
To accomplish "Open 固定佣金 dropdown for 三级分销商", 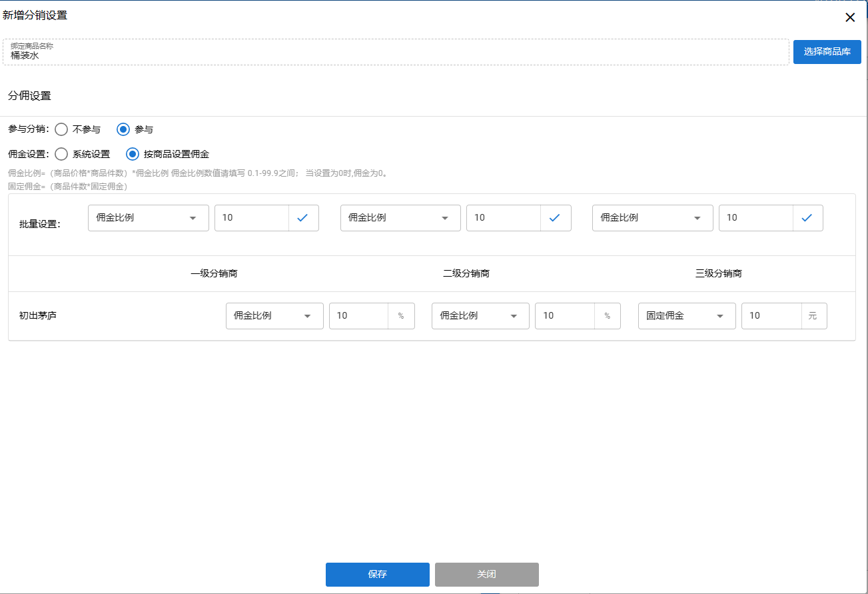I will [687, 316].
